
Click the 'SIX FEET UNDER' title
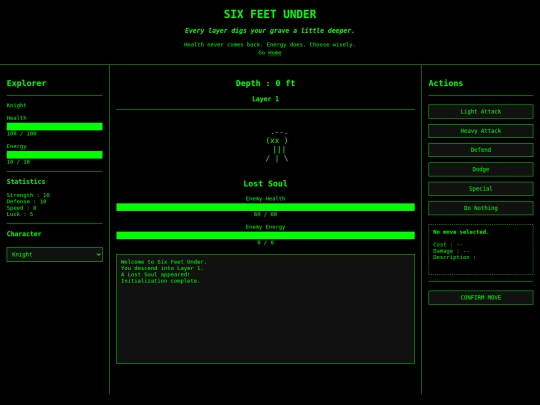[x=270, y=14]
